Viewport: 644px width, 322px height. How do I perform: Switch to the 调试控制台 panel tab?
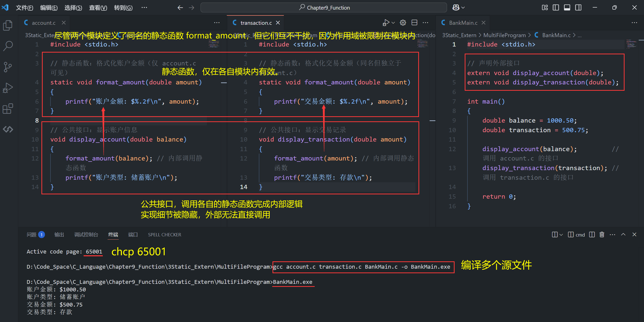(86, 235)
